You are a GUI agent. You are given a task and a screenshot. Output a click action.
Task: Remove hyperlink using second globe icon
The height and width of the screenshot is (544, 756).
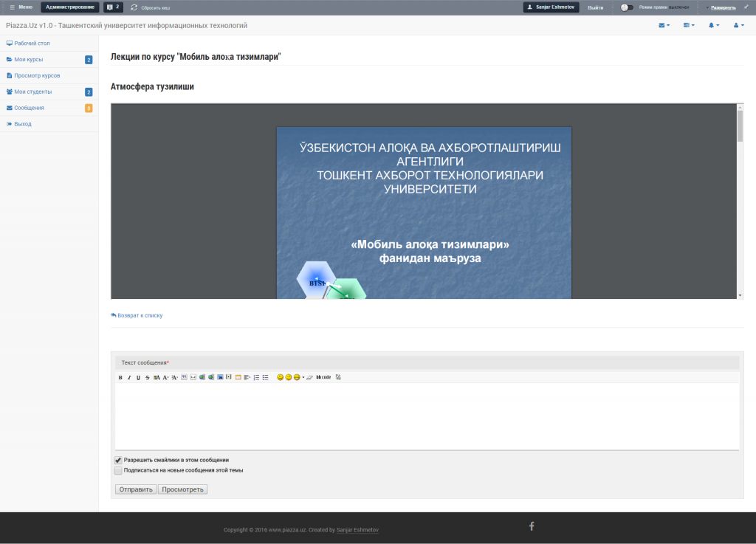(211, 377)
